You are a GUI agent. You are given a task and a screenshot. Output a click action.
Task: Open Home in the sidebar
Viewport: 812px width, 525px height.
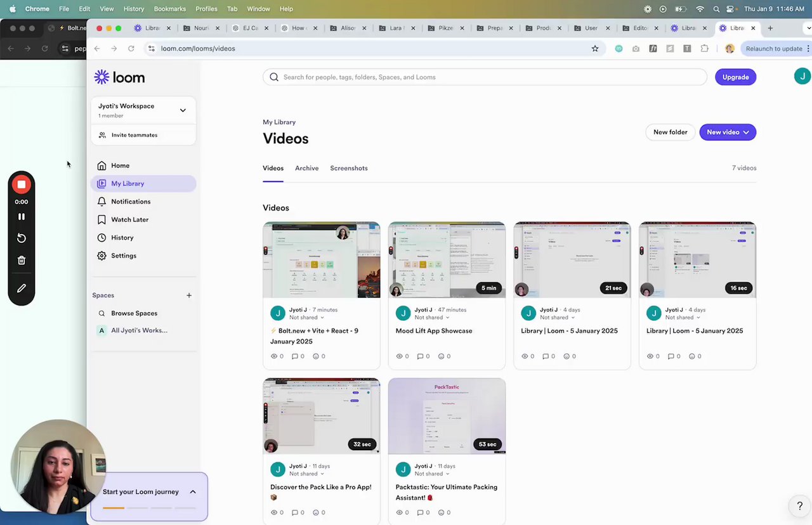pyautogui.click(x=143, y=165)
